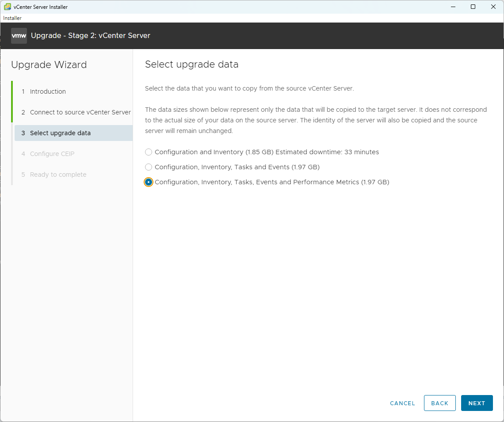
Task: Open the Installer menu
Action: point(12,18)
